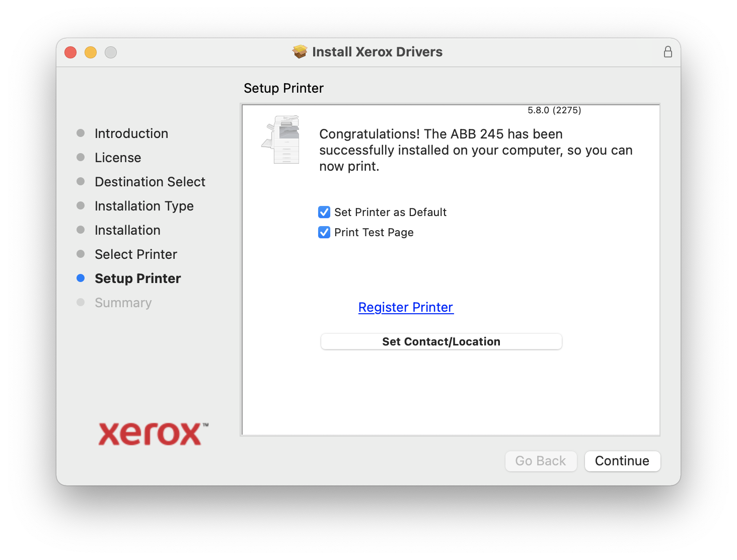737x560 pixels.
Task: Click the Xerox logo in sidebar
Action: click(153, 434)
